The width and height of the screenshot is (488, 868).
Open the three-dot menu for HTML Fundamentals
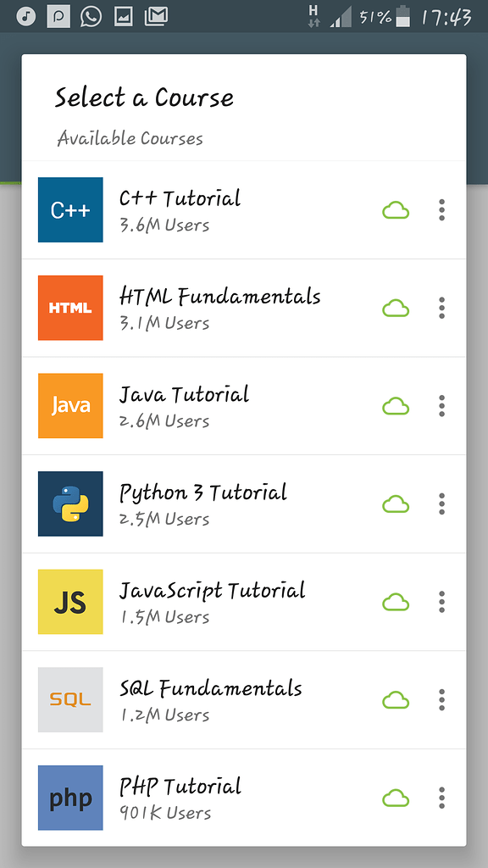pyautogui.click(x=441, y=308)
